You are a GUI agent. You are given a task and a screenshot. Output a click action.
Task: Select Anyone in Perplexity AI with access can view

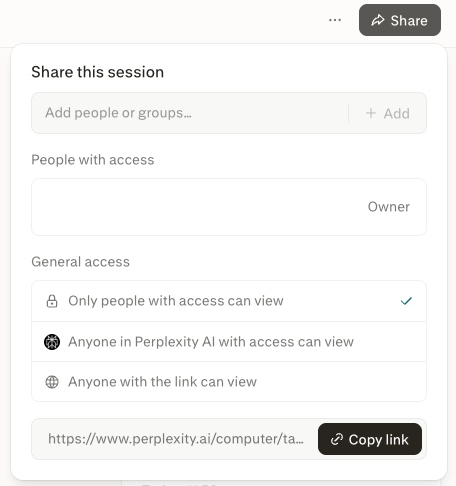229,342
